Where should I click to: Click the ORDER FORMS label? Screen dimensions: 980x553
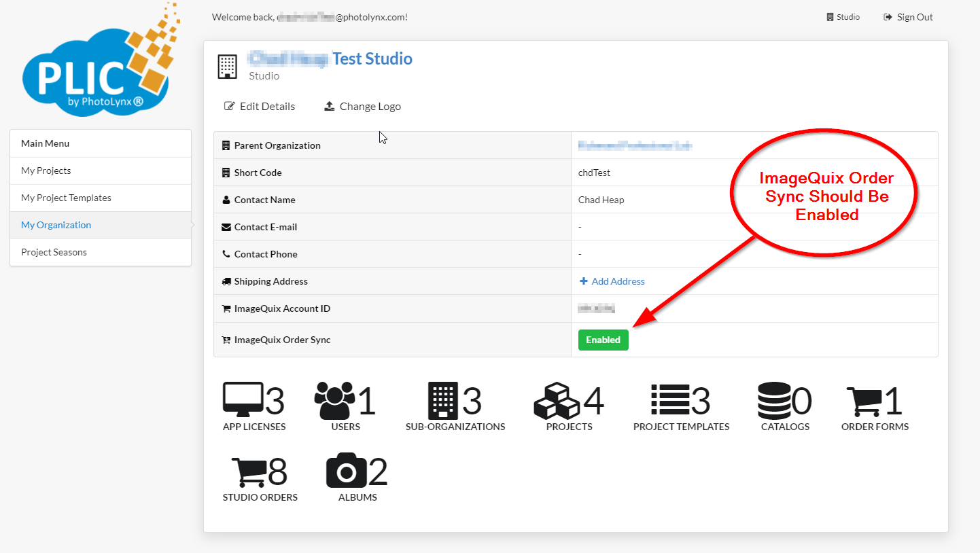[x=875, y=427]
